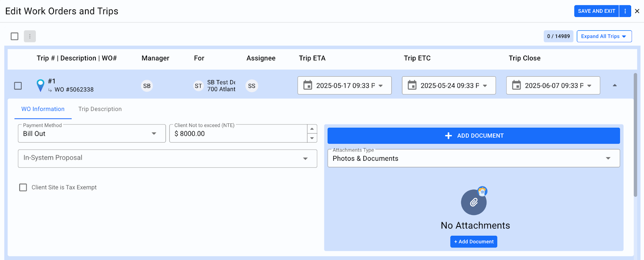
Task: Click the Trip ETA calendar icon
Action: (x=308, y=85)
